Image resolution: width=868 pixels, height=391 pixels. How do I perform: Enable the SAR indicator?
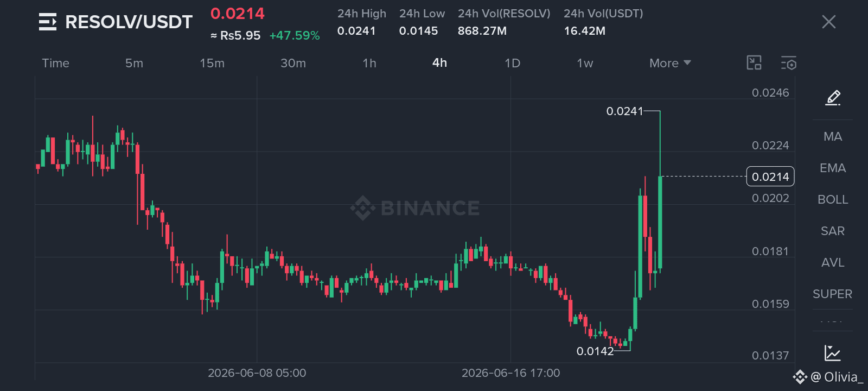click(x=833, y=231)
